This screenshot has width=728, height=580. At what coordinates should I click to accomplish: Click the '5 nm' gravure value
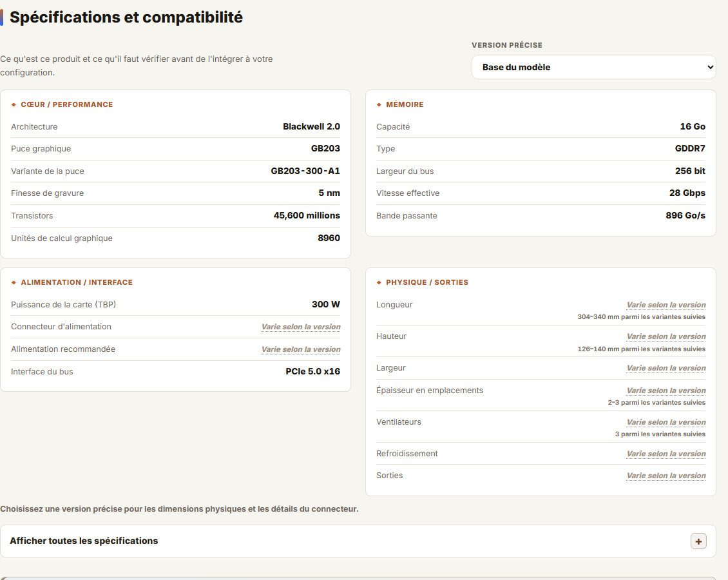(x=329, y=193)
